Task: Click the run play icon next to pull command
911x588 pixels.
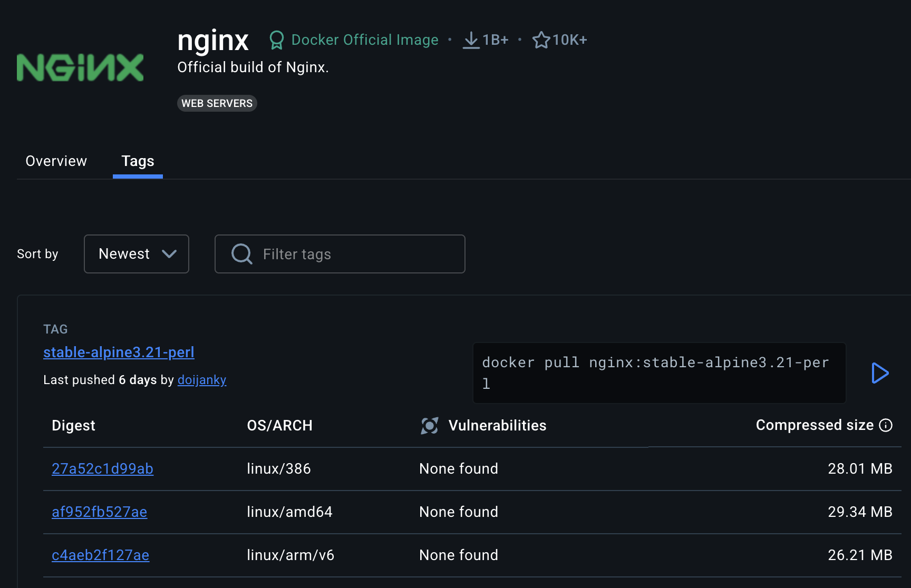Action: pyautogui.click(x=880, y=373)
